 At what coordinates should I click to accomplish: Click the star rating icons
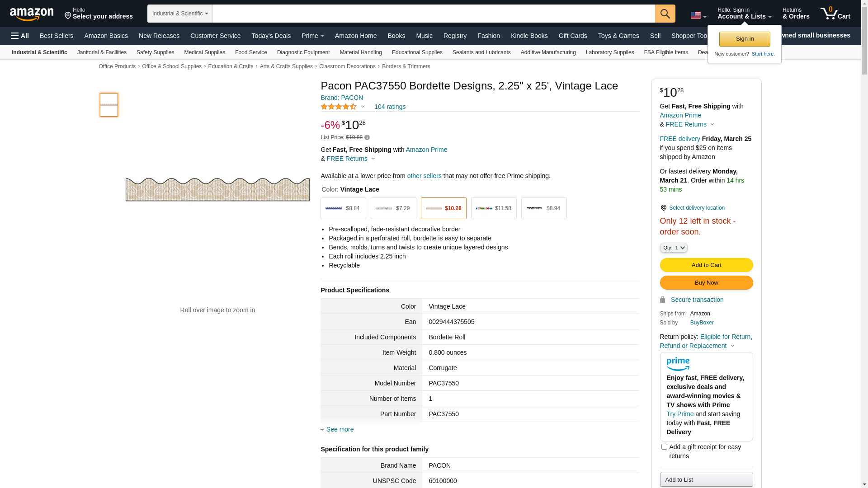tap(339, 107)
